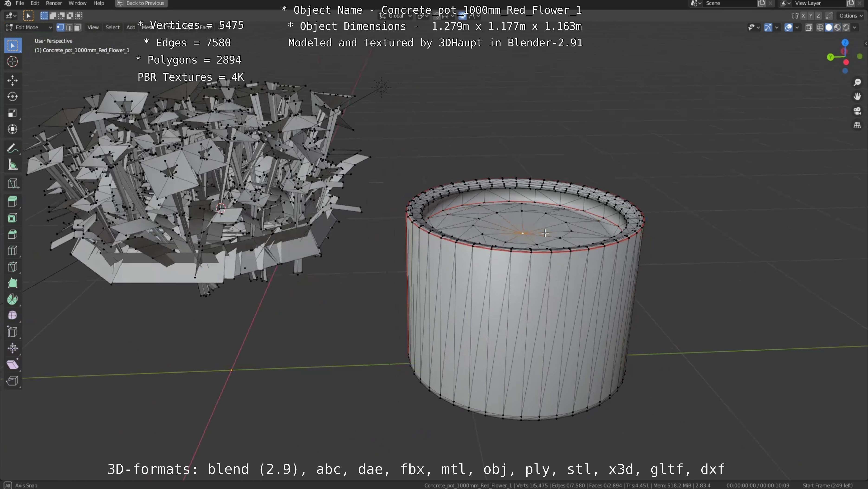
Task: Select the Measure ruler tool
Action: pos(13,165)
